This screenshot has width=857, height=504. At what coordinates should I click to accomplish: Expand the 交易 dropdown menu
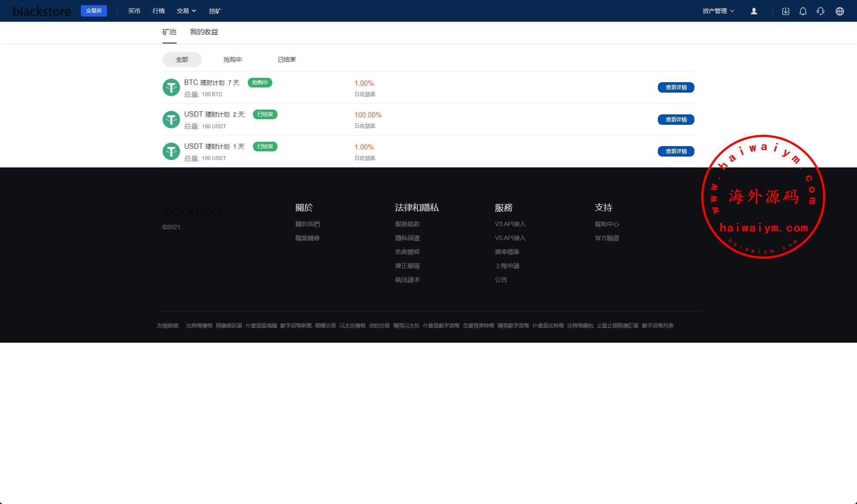point(186,11)
